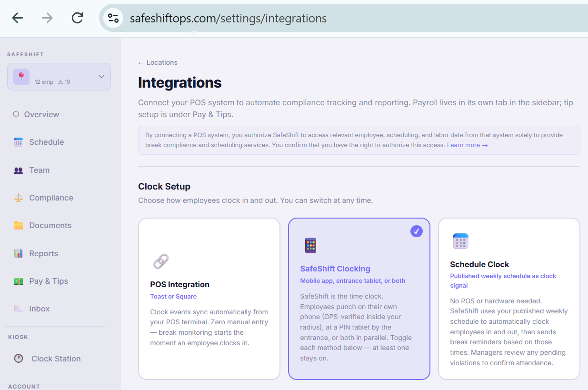Click the "Toast or Square" subtitle
588x390 pixels.
[173, 296]
